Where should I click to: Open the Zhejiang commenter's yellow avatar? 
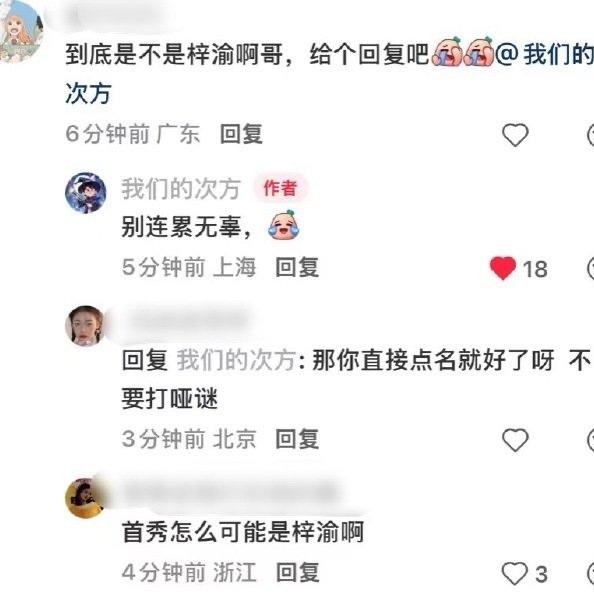[x=84, y=498]
